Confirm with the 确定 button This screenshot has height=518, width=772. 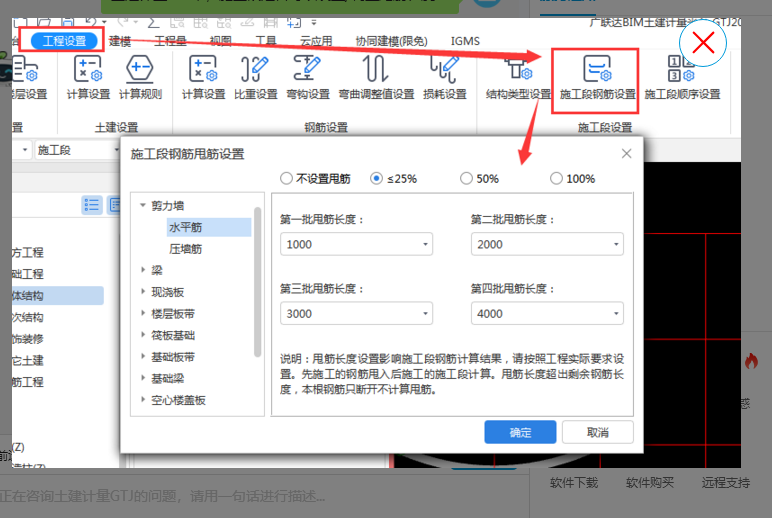[x=520, y=432]
